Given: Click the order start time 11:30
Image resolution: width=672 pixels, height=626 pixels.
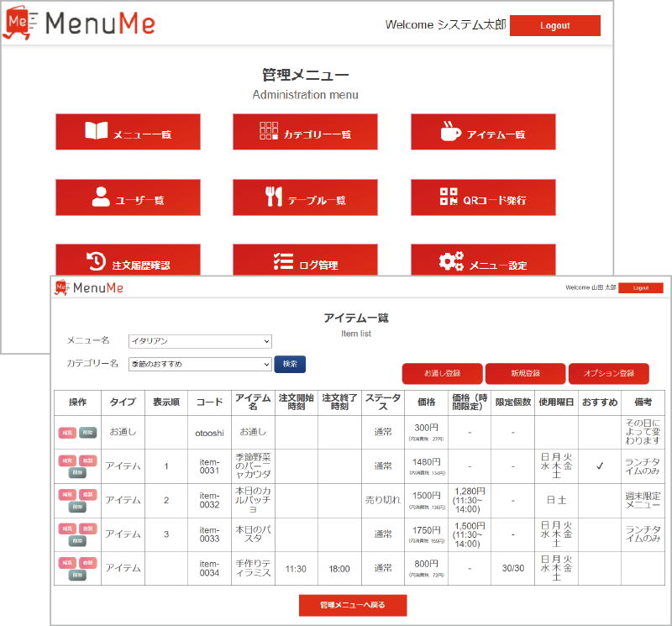Looking at the screenshot, I should pos(296,569).
